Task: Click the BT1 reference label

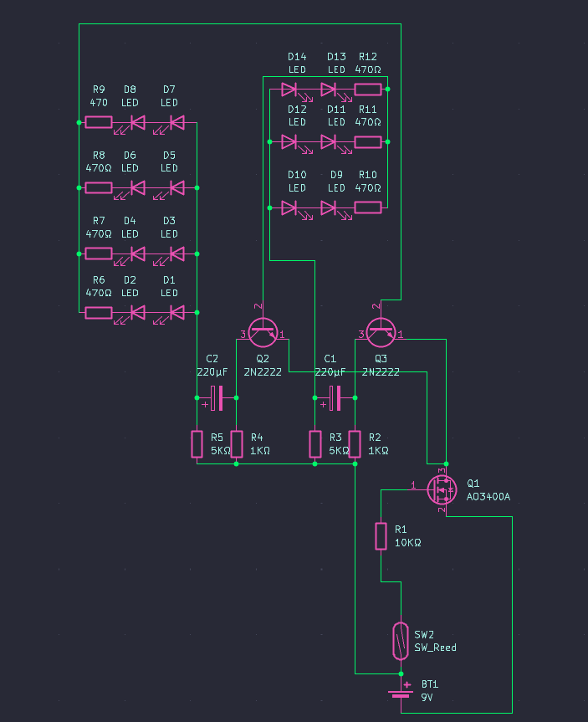Action: coord(430,684)
